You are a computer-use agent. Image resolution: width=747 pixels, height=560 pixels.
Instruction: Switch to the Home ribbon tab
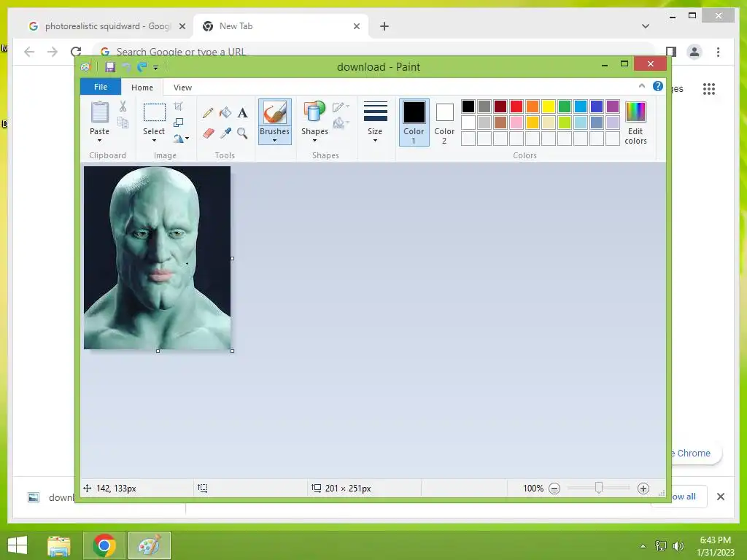click(x=142, y=87)
